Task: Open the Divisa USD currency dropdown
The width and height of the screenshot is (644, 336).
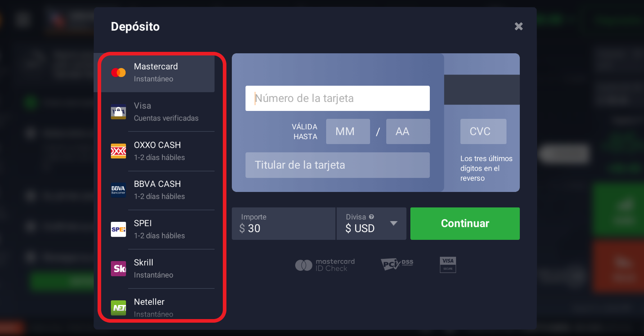Action: coord(371,224)
